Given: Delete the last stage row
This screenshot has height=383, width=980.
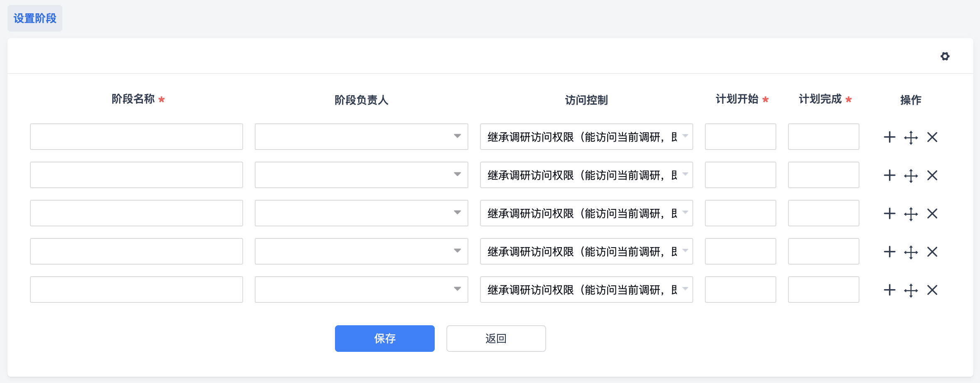Looking at the screenshot, I should pos(932,290).
